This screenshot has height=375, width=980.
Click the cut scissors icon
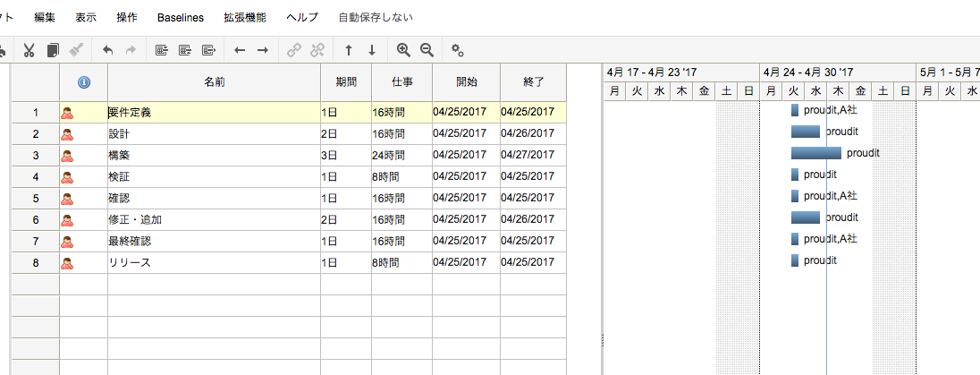[x=29, y=50]
